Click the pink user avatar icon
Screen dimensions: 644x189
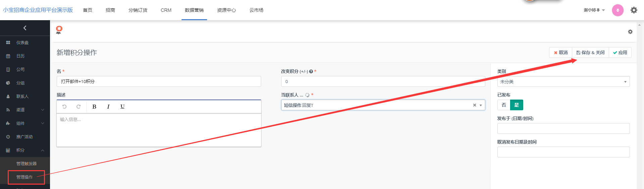(x=617, y=10)
